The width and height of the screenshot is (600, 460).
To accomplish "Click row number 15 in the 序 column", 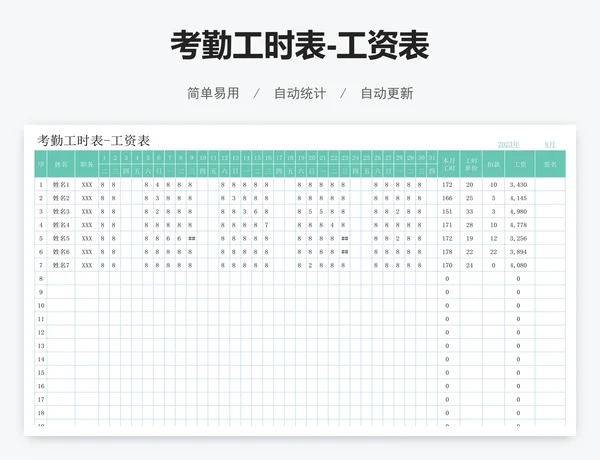I will click(x=41, y=373).
